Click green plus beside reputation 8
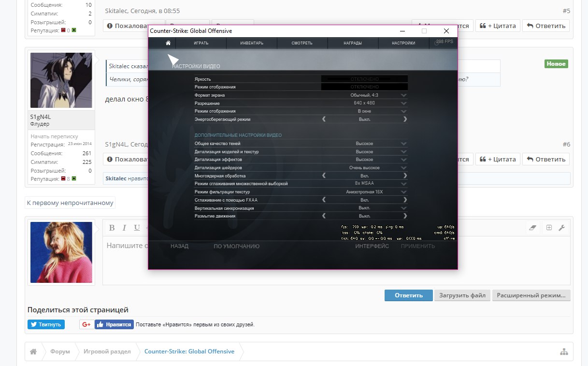Image resolution: width=588 pixels, height=366 pixels. [74, 179]
